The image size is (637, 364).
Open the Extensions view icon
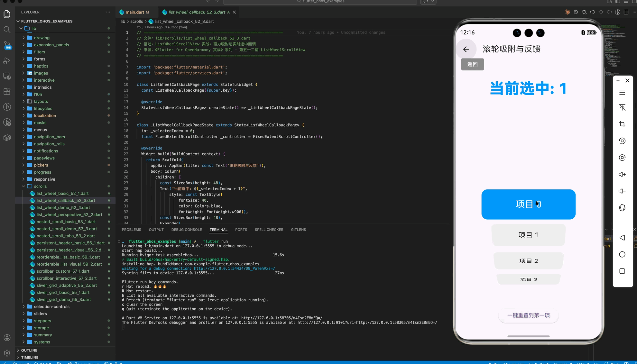point(7,91)
